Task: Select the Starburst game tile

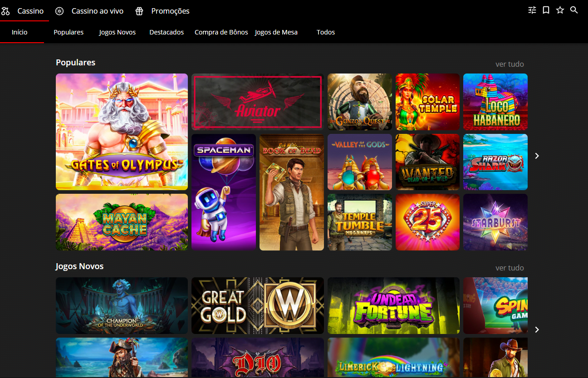Action: [495, 222]
